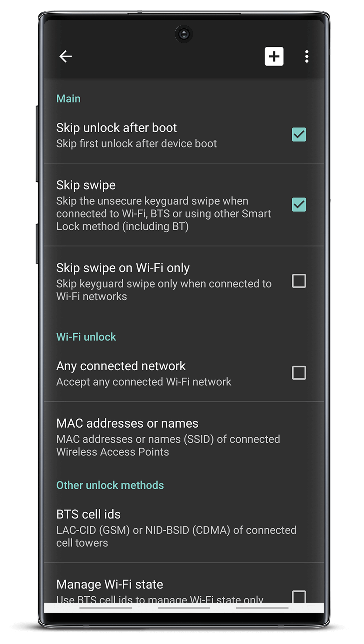Tap the plus add icon

(x=274, y=56)
